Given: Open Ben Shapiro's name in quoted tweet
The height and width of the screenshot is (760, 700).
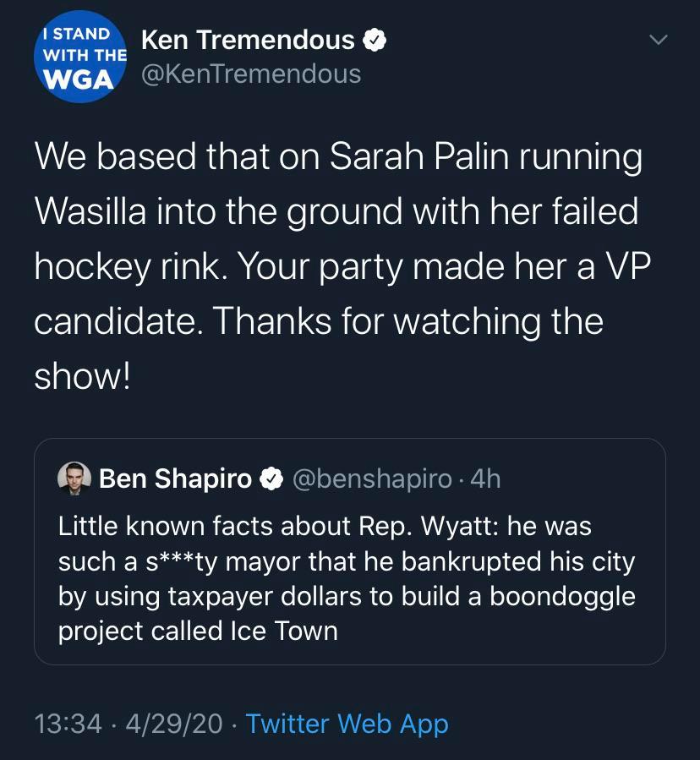Looking at the screenshot, I should tap(175, 479).
